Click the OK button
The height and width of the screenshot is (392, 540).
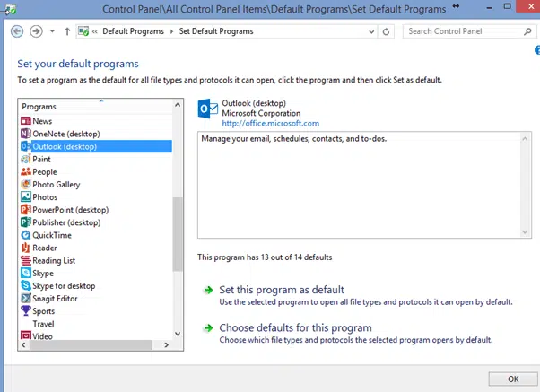point(513,379)
